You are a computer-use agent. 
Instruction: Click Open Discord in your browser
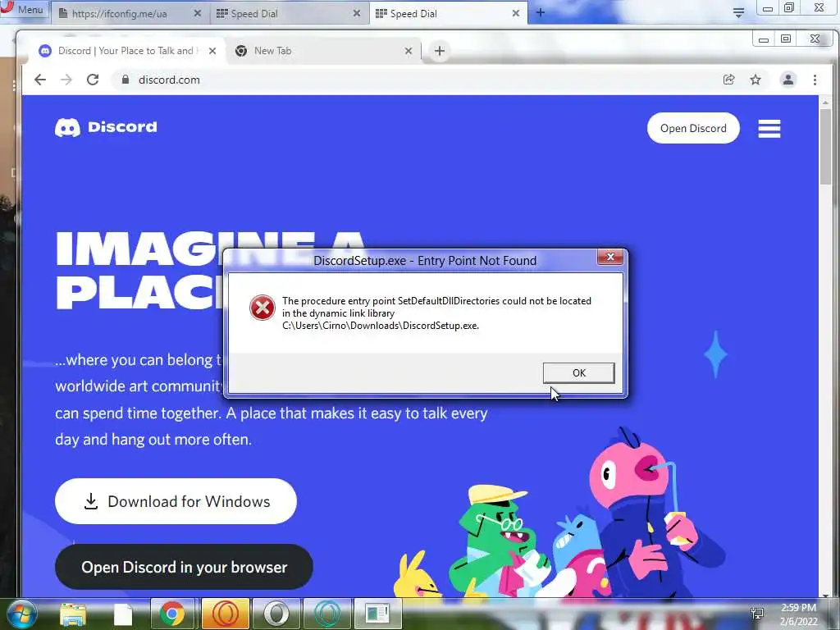[x=184, y=567]
